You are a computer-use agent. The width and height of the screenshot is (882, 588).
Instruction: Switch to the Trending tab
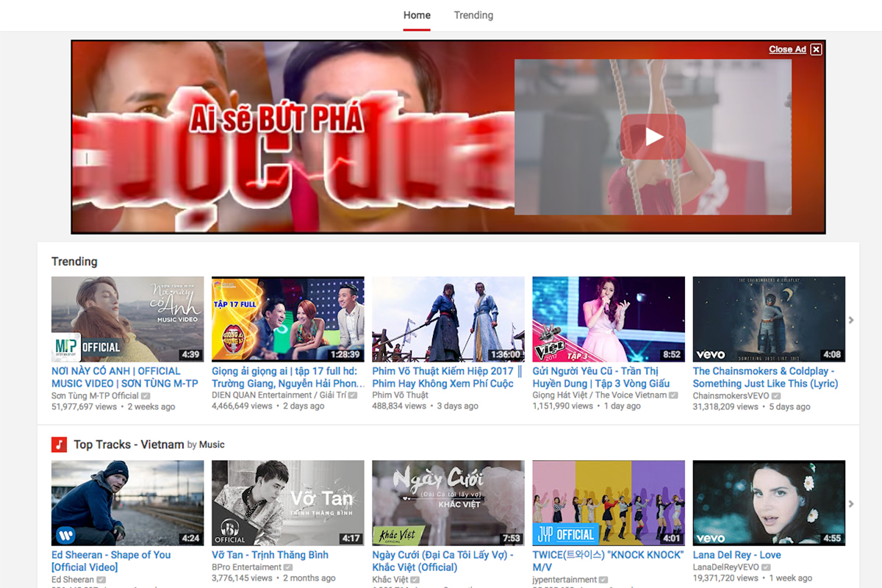click(473, 15)
